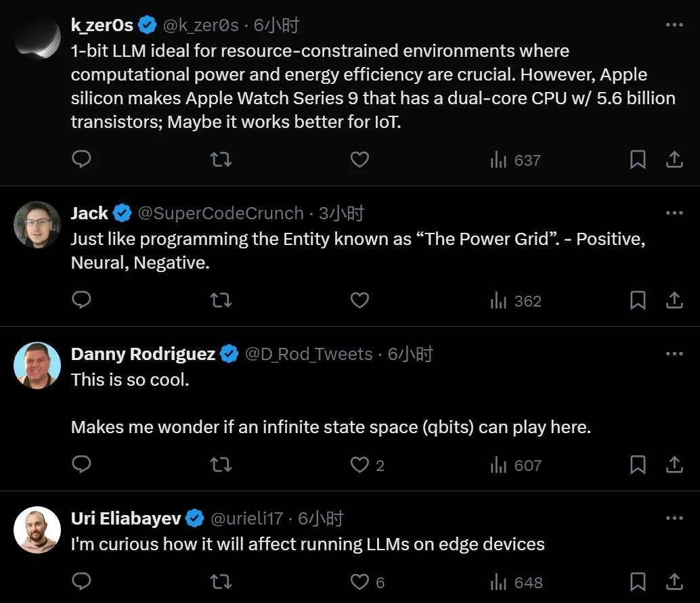The image size is (700, 603).
Task: Open more options menu on Jack's tweet
Action: coord(674,213)
